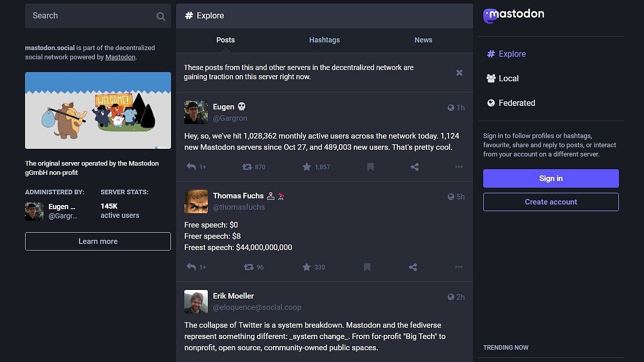Open the @thomasfuchs profile handle
The height and width of the screenshot is (362, 644).
pyautogui.click(x=239, y=207)
